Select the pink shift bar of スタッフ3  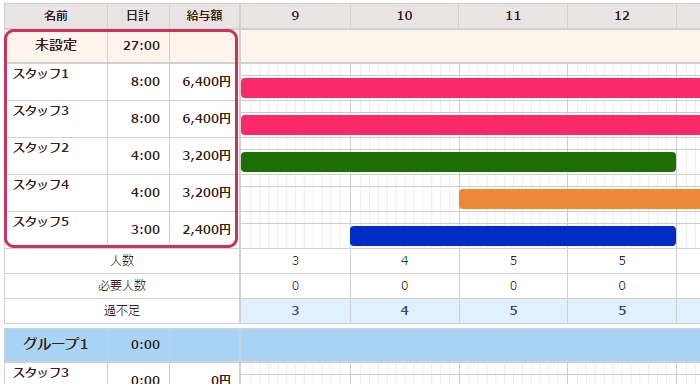(x=471, y=125)
